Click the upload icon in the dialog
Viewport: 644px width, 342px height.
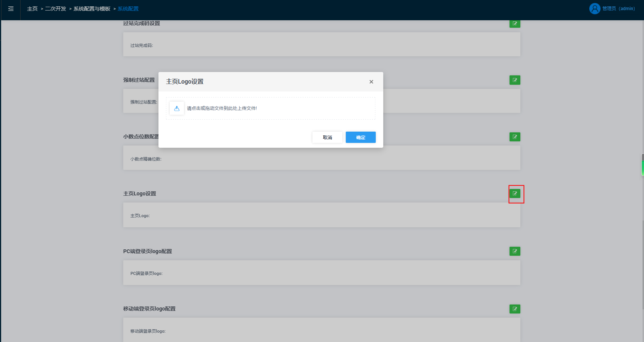click(x=177, y=108)
